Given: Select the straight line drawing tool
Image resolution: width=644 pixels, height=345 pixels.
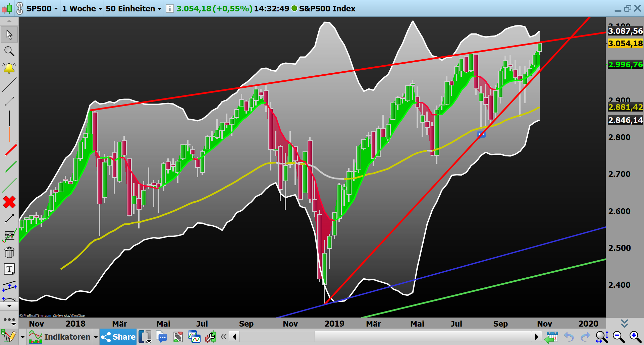Looking at the screenshot, I should (9, 85).
